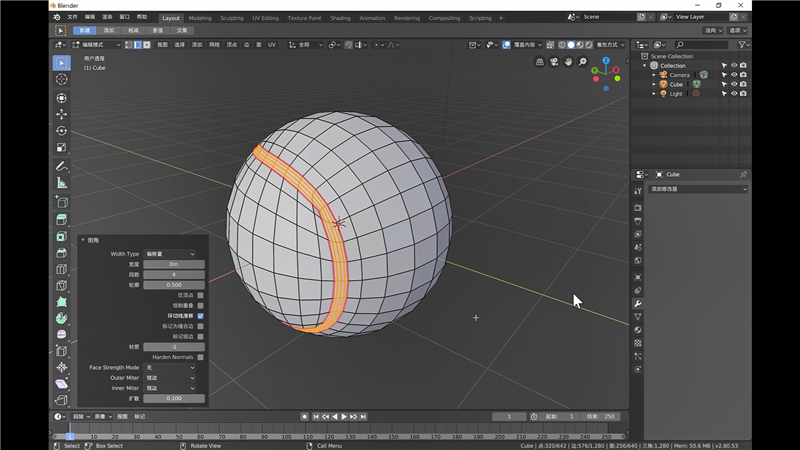Open the Active Tool properties tab
This screenshot has height=450, width=800.
[638, 191]
